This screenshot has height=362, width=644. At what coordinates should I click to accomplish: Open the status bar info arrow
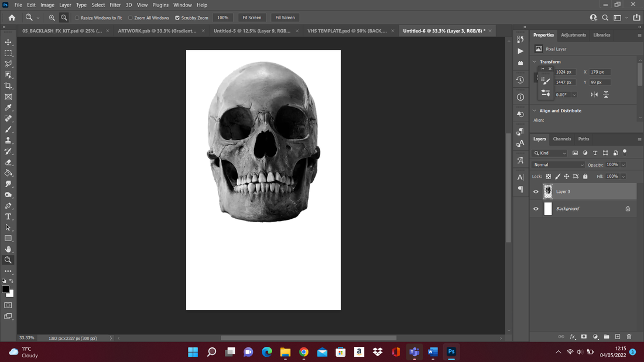[111, 338]
